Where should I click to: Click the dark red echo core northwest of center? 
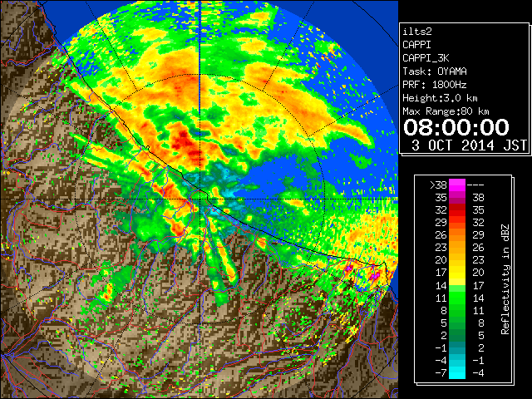[x=183, y=140]
